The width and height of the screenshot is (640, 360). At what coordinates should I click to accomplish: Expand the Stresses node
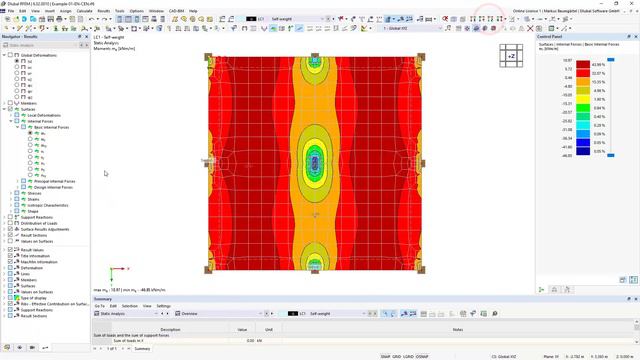point(11,193)
